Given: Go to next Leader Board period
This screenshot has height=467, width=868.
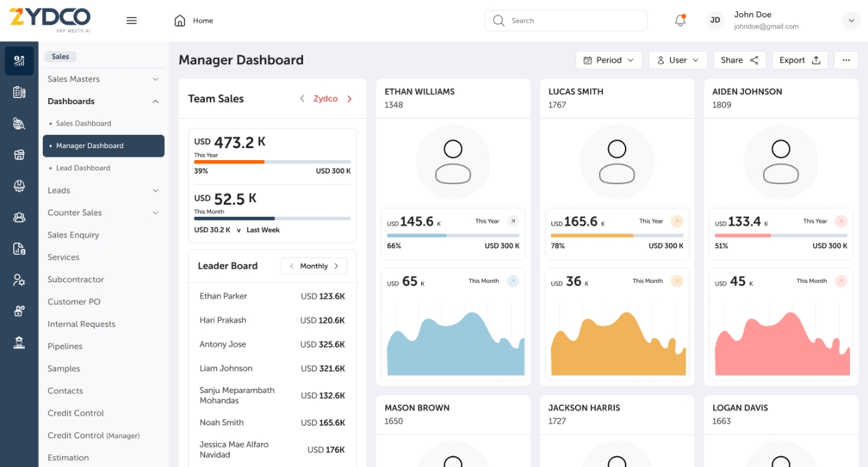Looking at the screenshot, I should click(x=337, y=266).
